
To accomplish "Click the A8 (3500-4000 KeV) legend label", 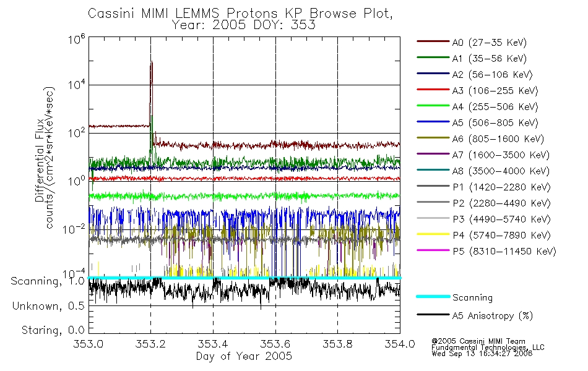I will click(x=501, y=172).
